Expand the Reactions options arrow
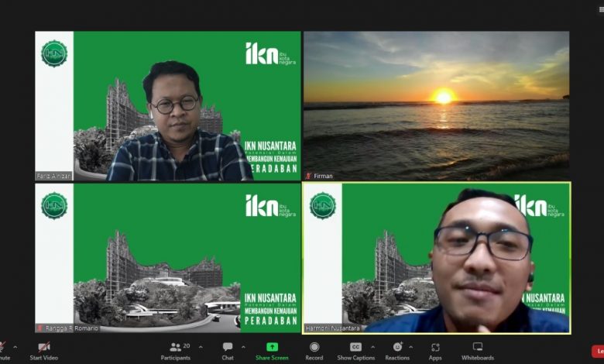This screenshot has width=604, height=364. pos(411,347)
